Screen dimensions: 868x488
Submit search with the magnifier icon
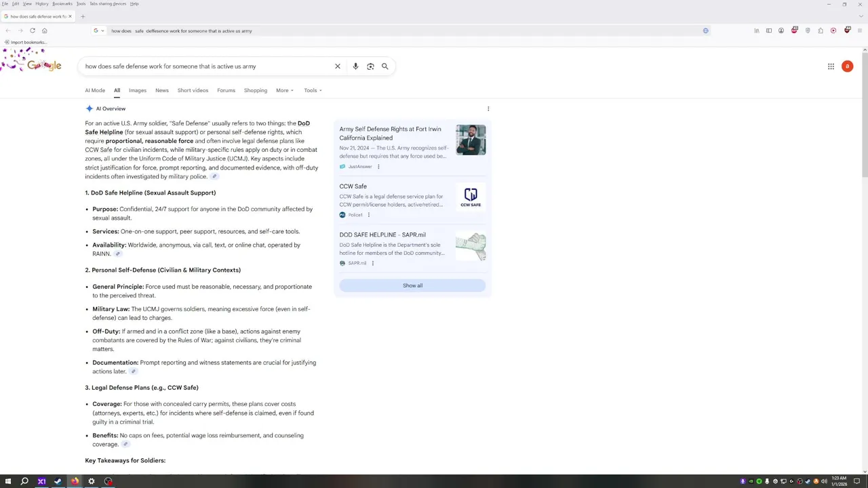[x=384, y=66]
